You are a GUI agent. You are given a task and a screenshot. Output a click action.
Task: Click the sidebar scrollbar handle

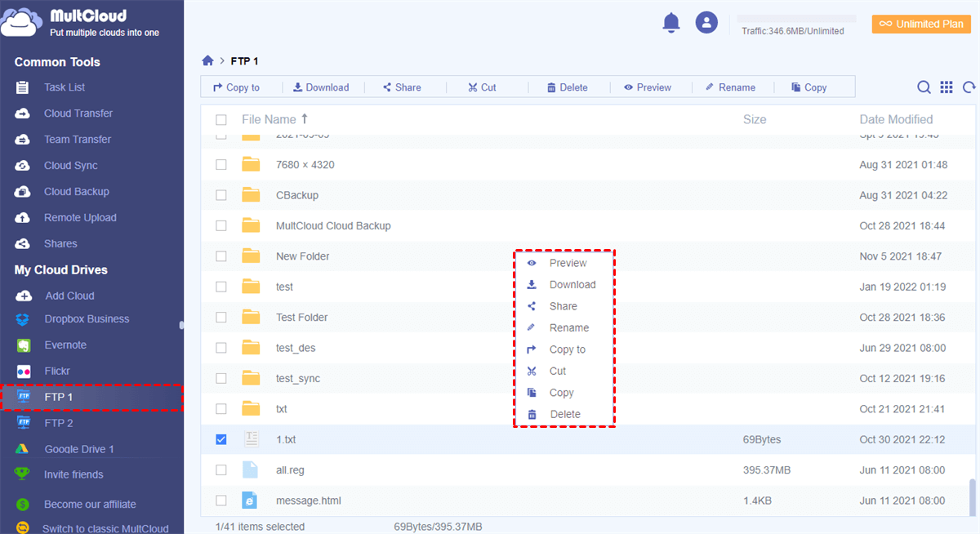tap(181, 325)
